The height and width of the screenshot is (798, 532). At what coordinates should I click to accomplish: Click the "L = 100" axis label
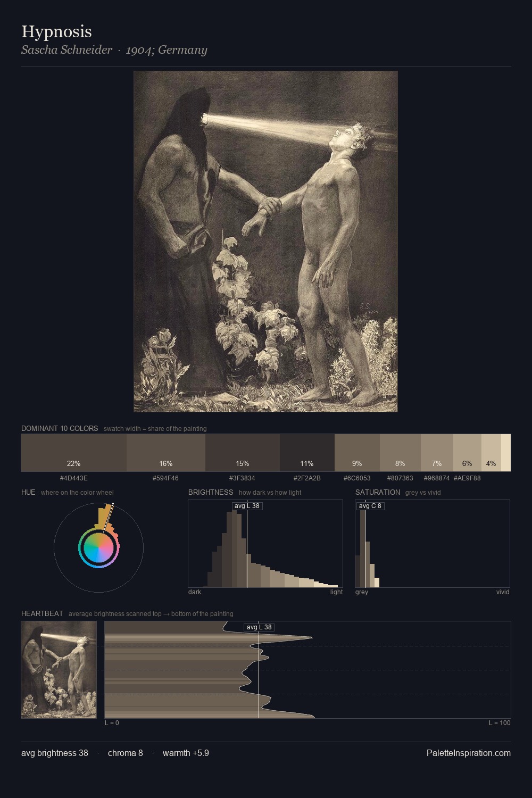pyautogui.click(x=500, y=723)
